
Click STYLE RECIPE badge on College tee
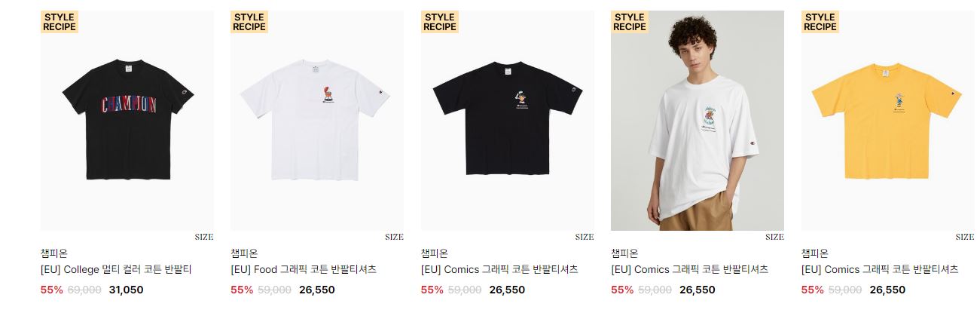[60, 22]
